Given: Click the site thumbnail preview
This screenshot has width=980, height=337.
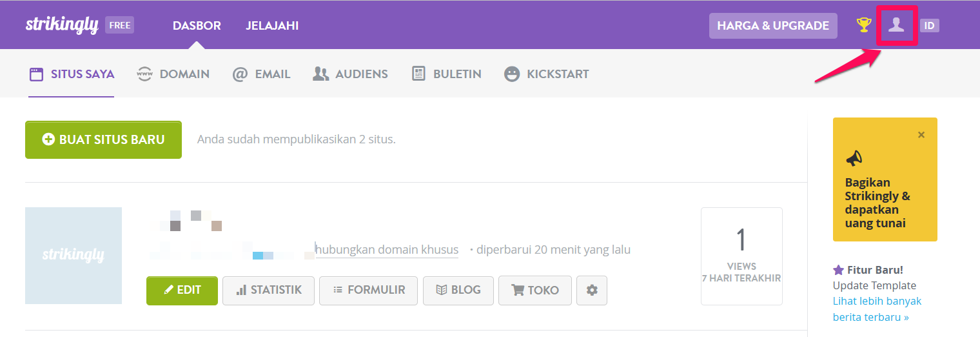Looking at the screenshot, I should (x=73, y=256).
